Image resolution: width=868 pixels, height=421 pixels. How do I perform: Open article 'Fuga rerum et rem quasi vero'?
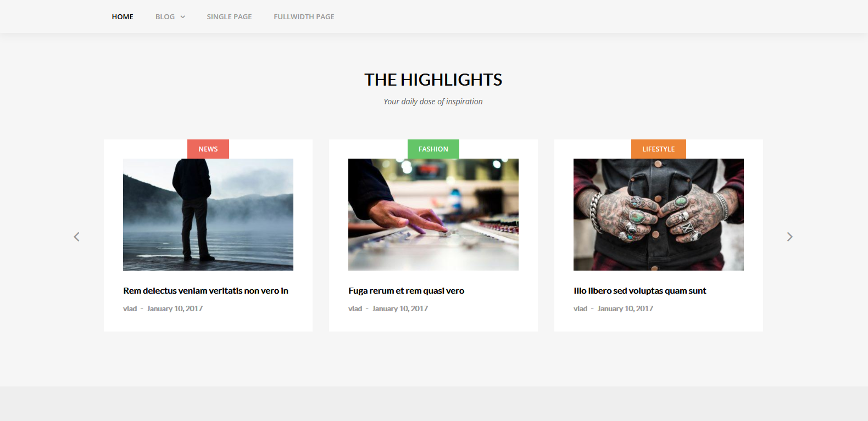point(406,291)
